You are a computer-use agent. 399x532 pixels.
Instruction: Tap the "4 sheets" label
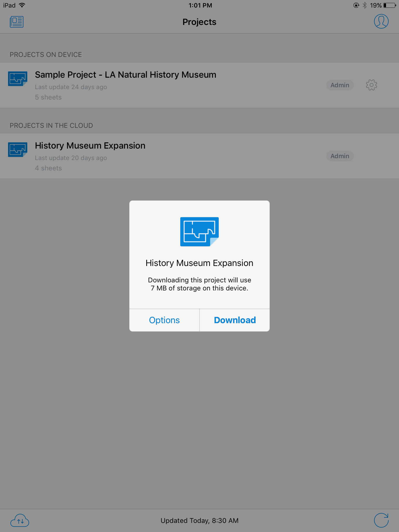(x=48, y=168)
